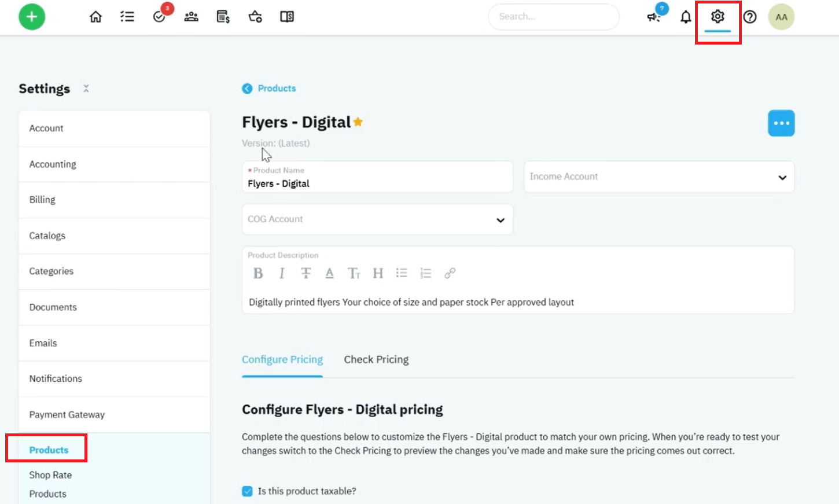Open Notifications settings
Screen dimensions: 839x504
coord(114,378)
